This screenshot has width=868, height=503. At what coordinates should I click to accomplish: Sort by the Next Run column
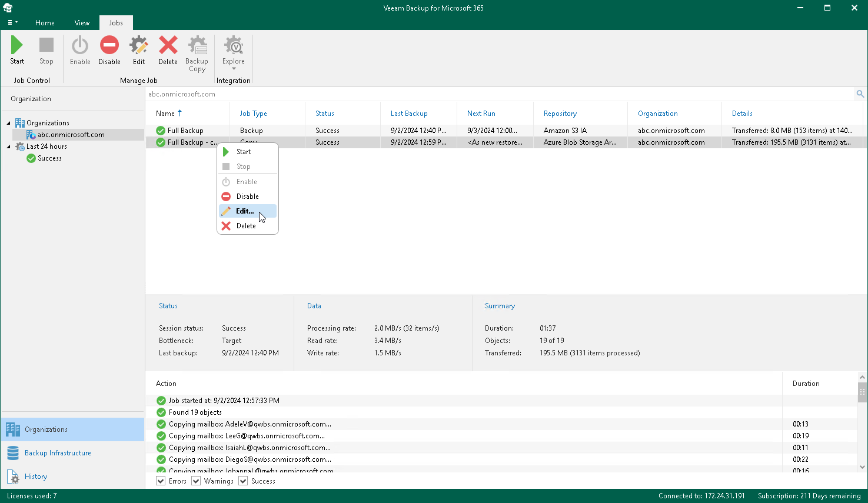[x=495, y=114]
